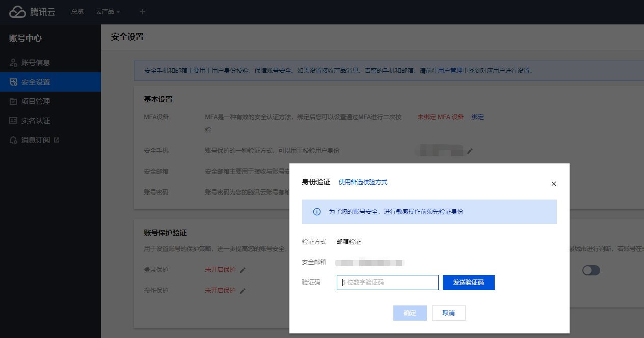
Task: Click the 确定 button in dialog
Action: click(410, 313)
